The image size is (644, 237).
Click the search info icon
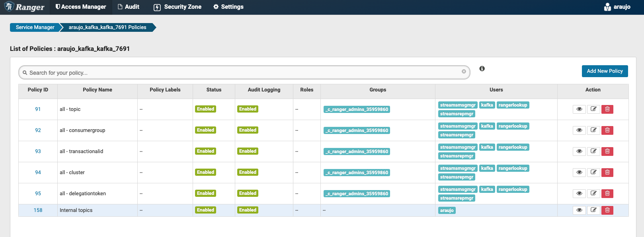482,69
